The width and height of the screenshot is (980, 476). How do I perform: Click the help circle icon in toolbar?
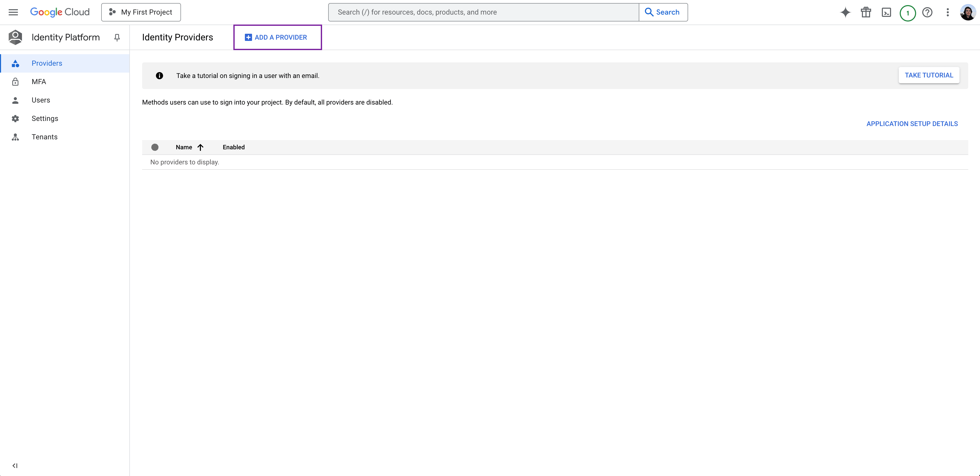click(x=928, y=12)
